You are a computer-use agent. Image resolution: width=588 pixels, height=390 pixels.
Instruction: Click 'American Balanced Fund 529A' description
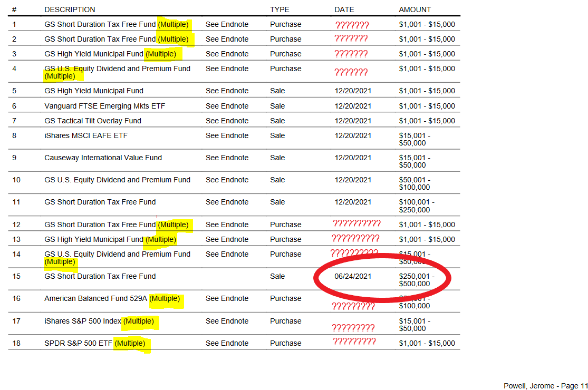click(96, 299)
